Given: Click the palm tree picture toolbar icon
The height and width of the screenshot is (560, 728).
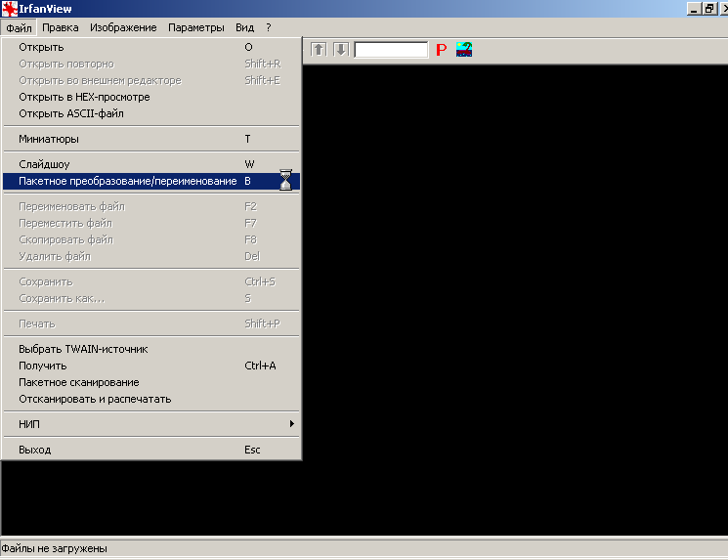Looking at the screenshot, I should pos(464,49).
